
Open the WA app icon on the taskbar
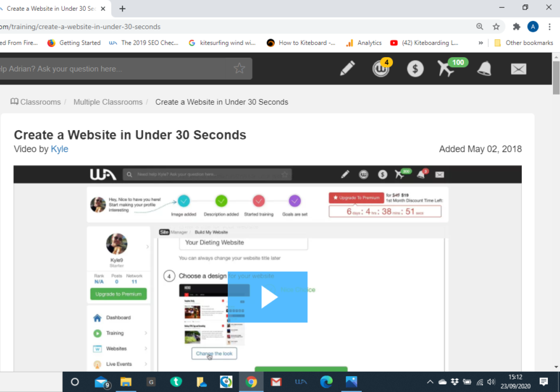click(x=301, y=382)
